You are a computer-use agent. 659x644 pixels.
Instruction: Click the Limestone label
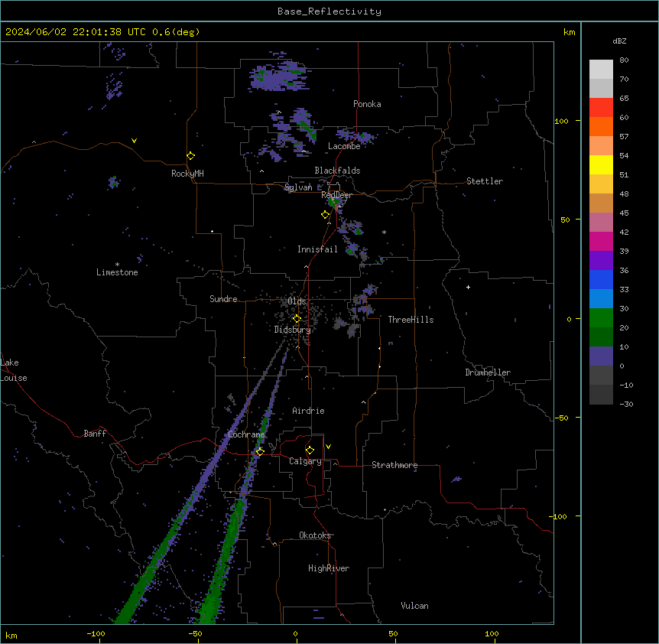(x=117, y=272)
